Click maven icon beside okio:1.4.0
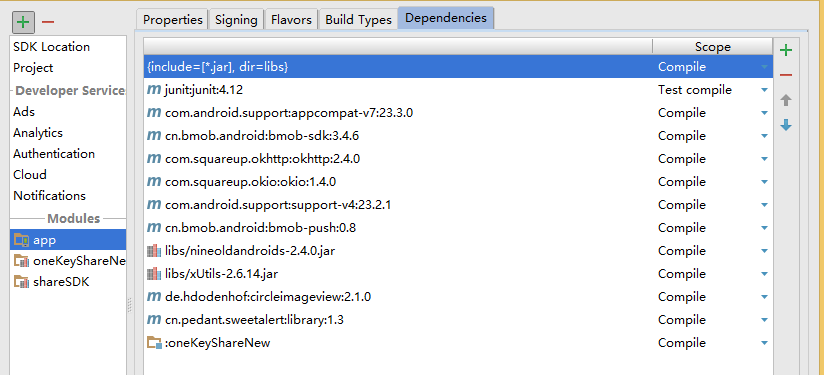Image resolution: width=824 pixels, height=375 pixels. [x=154, y=182]
